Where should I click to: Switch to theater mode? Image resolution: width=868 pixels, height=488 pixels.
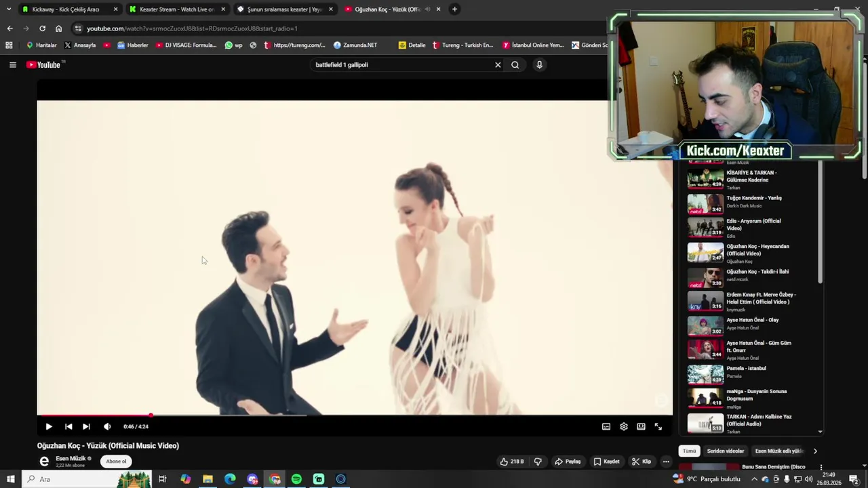point(641,426)
